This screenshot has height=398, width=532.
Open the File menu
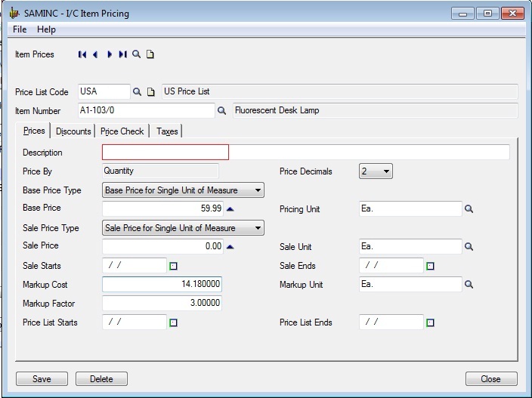[x=20, y=29]
